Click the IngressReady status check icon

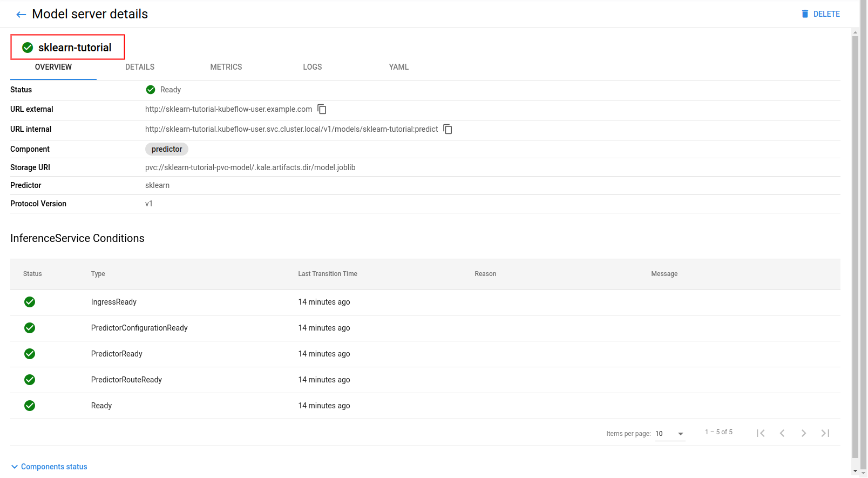(x=30, y=302)
